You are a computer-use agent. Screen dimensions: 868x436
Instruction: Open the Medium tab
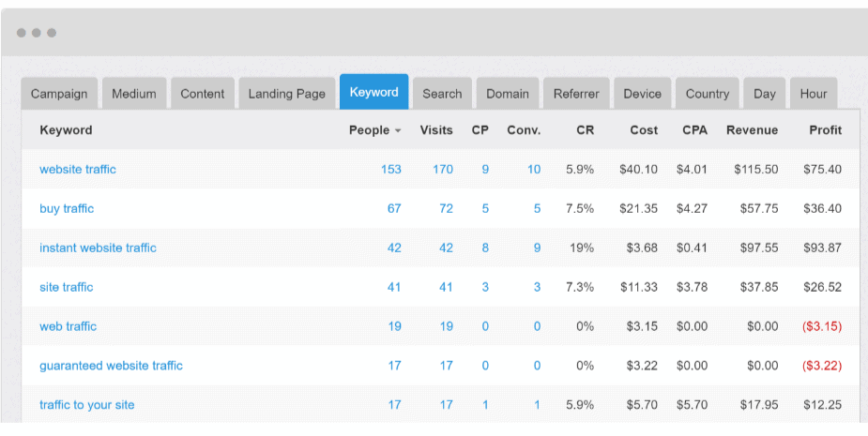(x=134, y=94)
